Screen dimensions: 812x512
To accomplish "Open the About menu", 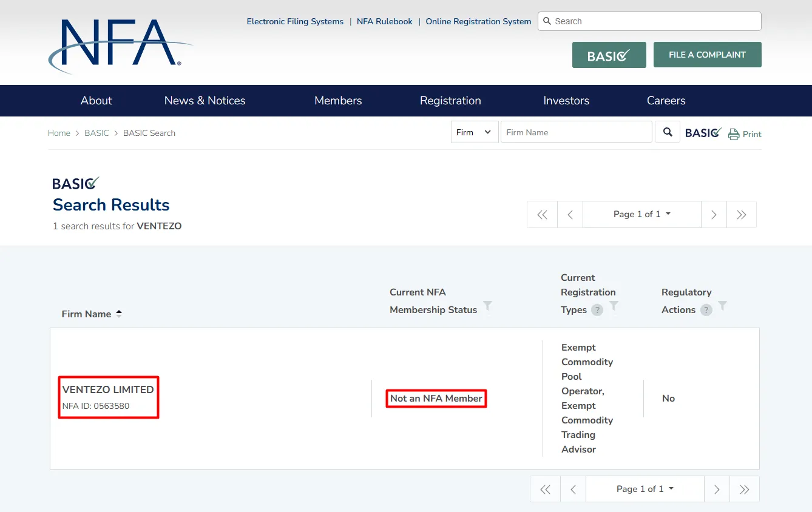I will coord(96,101).
